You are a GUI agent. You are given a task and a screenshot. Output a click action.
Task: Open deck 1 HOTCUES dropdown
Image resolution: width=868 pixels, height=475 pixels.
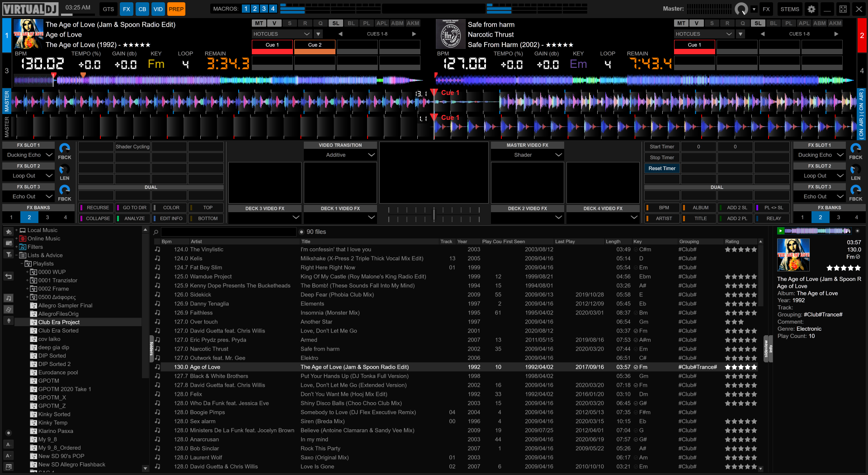[282, 34]
